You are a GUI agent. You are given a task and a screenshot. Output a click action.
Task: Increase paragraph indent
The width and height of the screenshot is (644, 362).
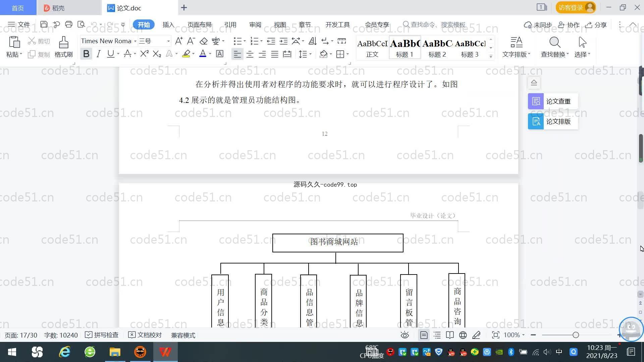coord(284,41)
